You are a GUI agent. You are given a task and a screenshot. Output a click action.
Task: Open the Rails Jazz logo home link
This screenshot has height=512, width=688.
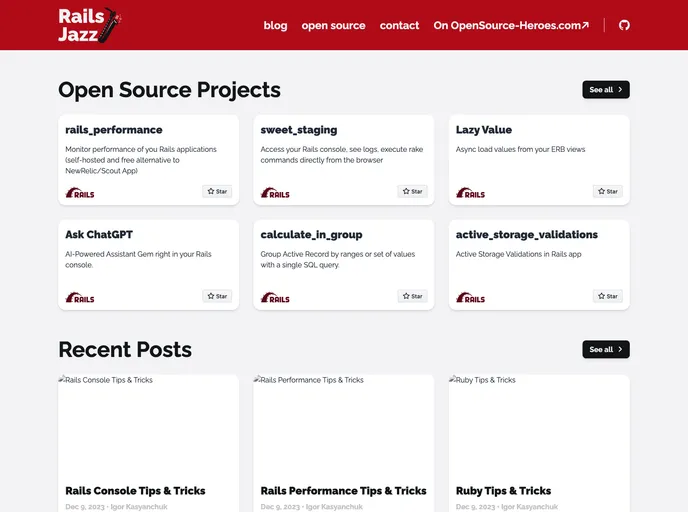(90, 25)
